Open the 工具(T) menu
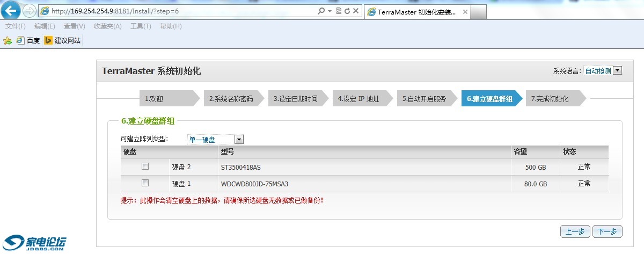This screenshot has height=254, width=644. coord(141,26)
